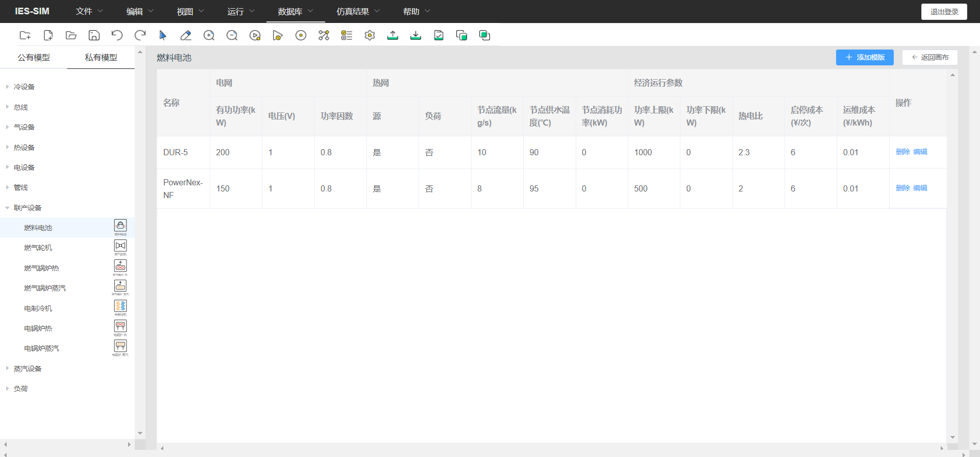Click the network topology nodes icon
980x457 pixels.
tap(324, 35)
